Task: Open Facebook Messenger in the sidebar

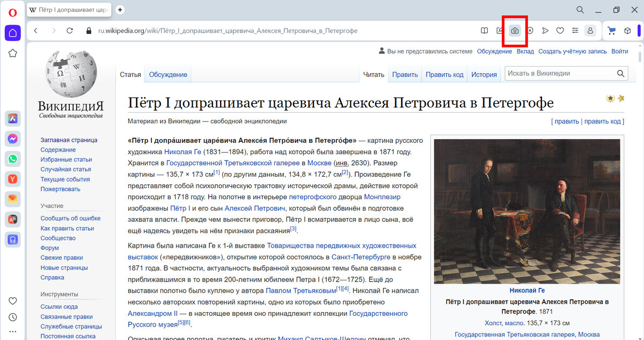Action: click(x=13, y=139)
